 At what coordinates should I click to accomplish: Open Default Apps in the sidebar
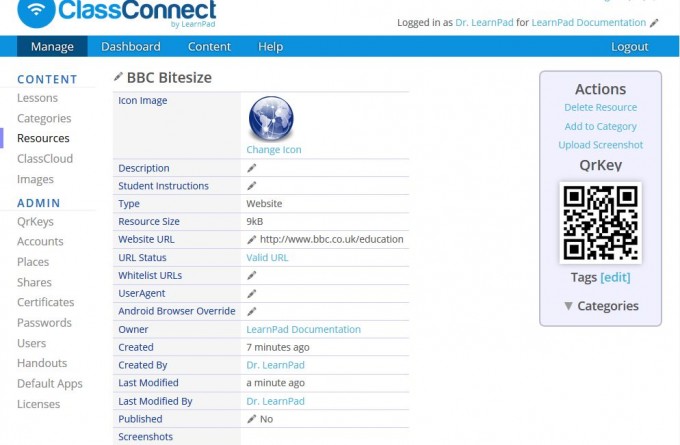[50, 384]
